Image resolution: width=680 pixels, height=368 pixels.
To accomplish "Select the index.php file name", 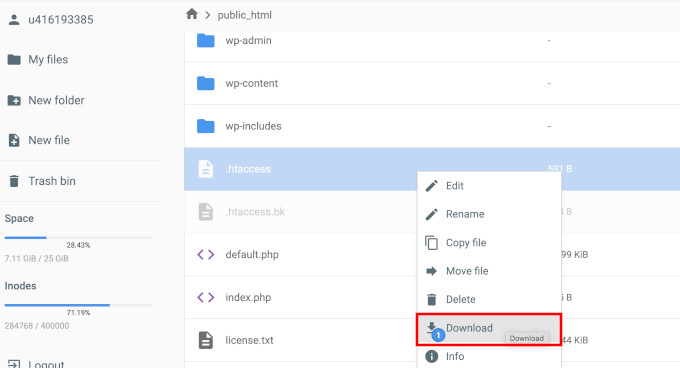I will point(248,297).
